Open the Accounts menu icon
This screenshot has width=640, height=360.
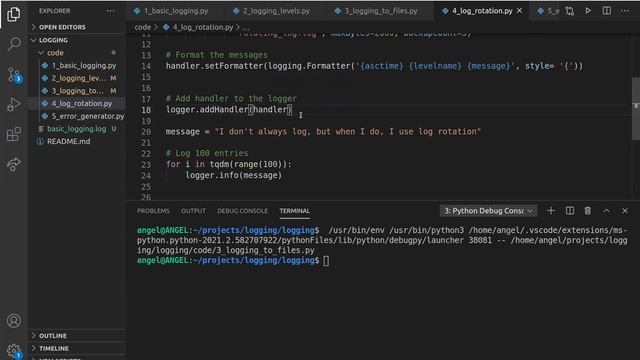pyautogui.click(x=13, y=321)
